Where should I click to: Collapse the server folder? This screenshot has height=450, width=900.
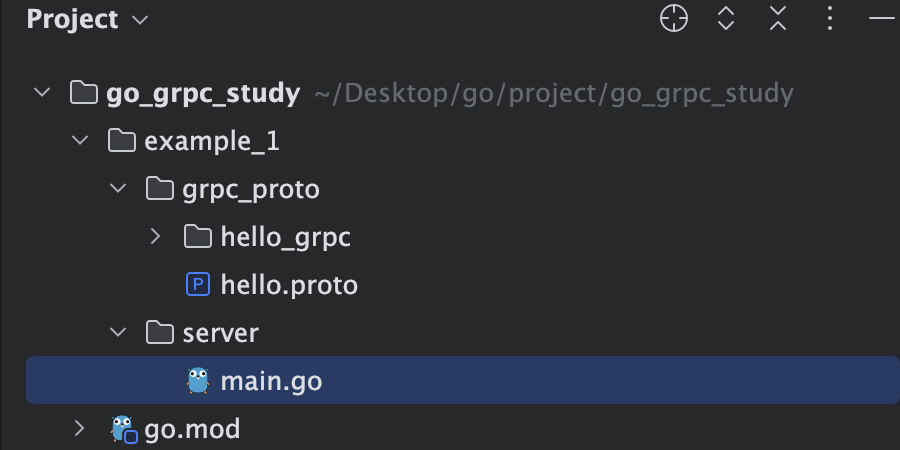pyautogui.click(x=118, y=332)
